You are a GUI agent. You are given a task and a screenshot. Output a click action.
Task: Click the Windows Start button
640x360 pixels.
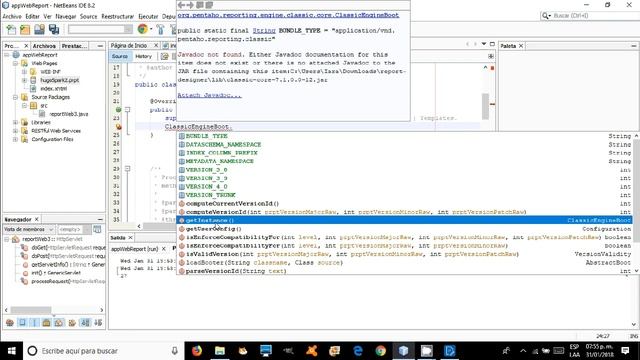tap(11, 351)
